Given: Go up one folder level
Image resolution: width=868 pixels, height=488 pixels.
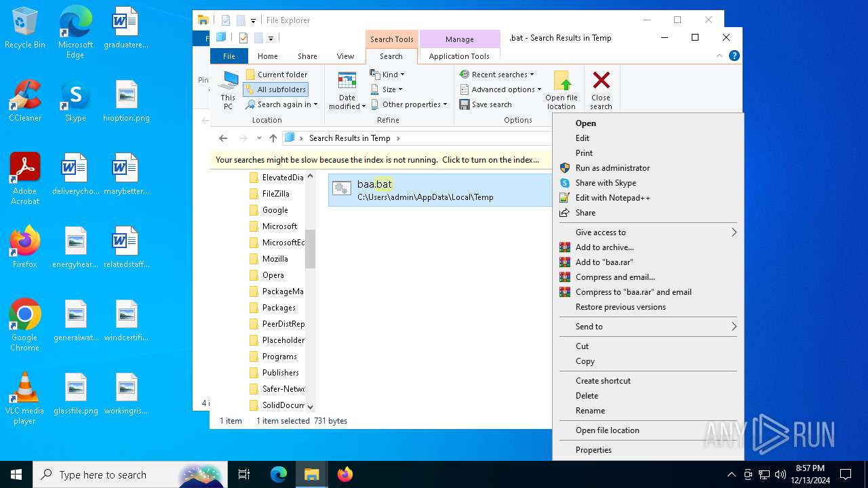Looking at the screenshot, I should point(273,138).
